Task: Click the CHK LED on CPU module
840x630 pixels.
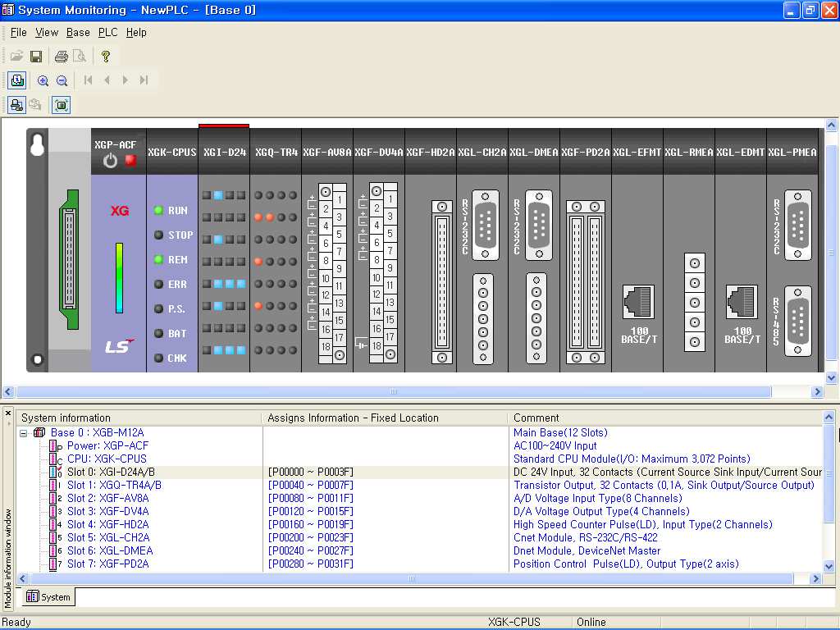Action: point(158,358)
